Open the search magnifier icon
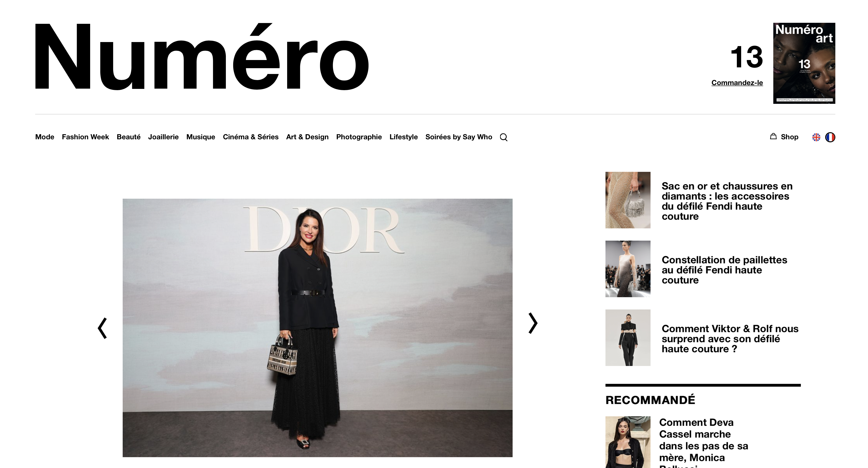This screenshot has height=468, width=868. coord(503,137)
